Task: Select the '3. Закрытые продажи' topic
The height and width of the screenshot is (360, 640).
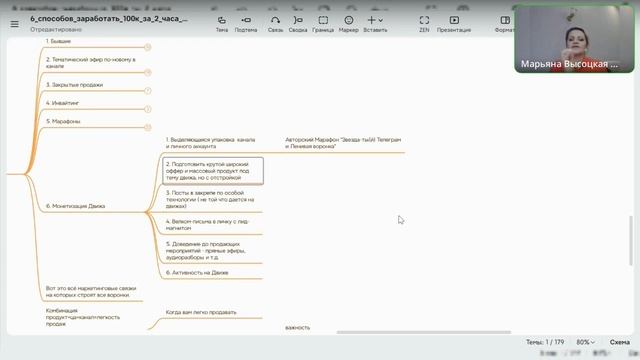Action: (74, 85)
